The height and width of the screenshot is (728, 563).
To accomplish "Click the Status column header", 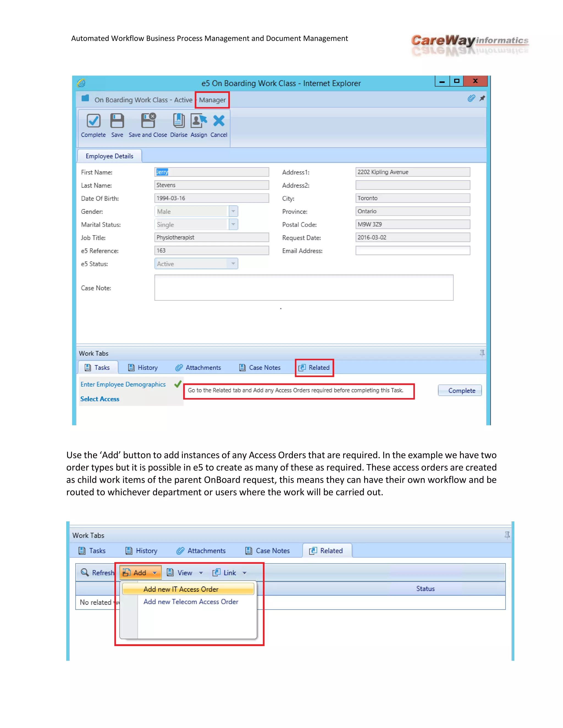I will coord(425,589).
